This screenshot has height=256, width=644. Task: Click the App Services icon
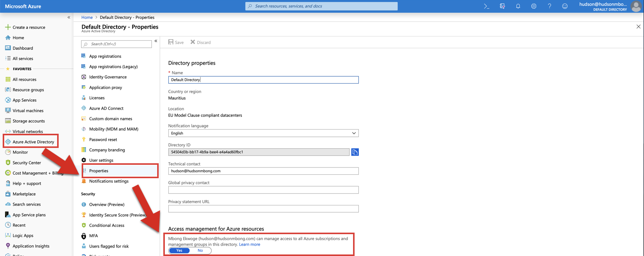8,100
